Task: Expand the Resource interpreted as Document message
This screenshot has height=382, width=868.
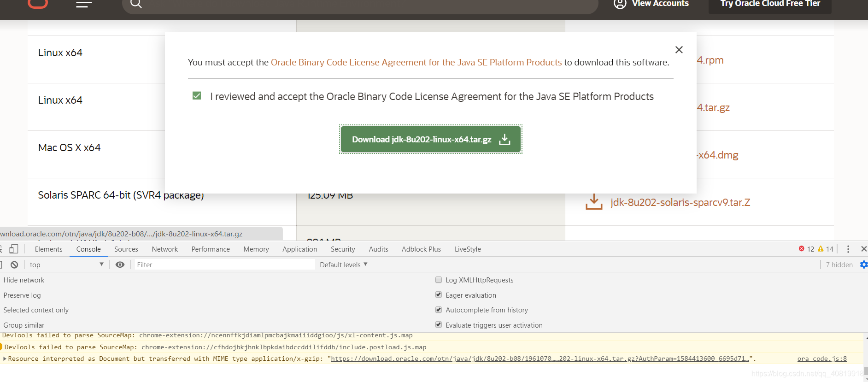Action: (x=5, y=358)
